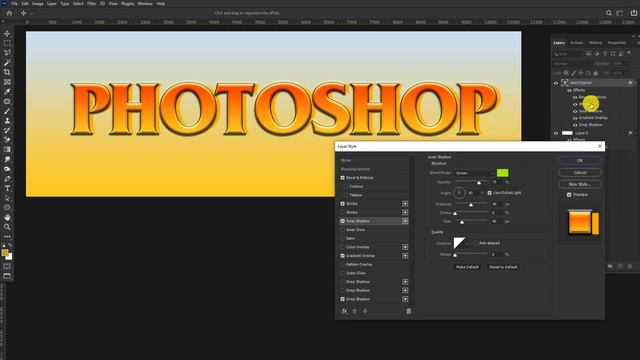Select the Eyedropper tool
640x360 pixels.
(x=7, y=91)
